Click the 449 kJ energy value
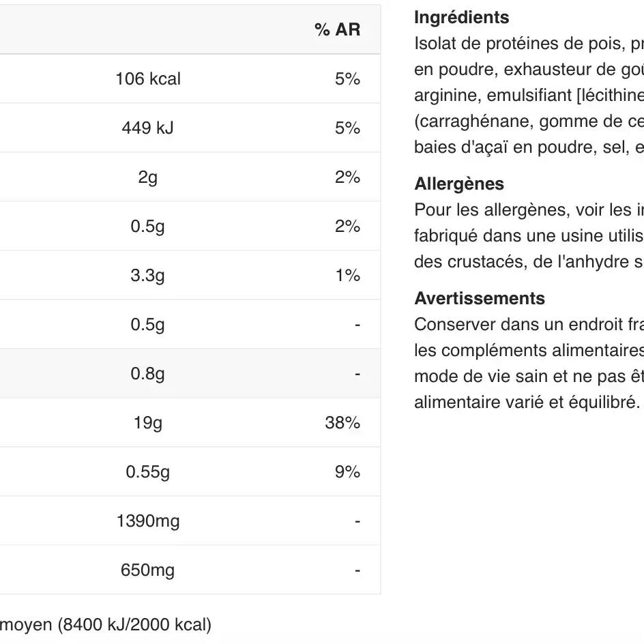Image resolution: width=644 pixels, height=644 pixels. click(x=148, y=128)
